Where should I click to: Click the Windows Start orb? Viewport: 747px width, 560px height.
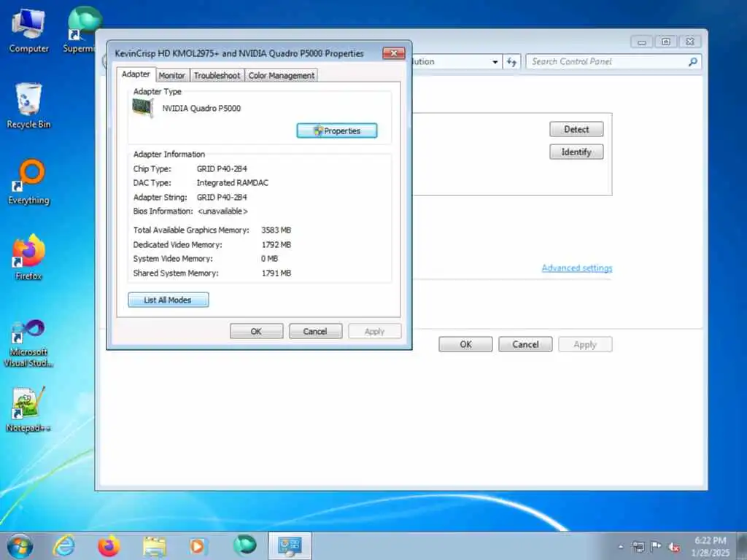click(20, 546)
